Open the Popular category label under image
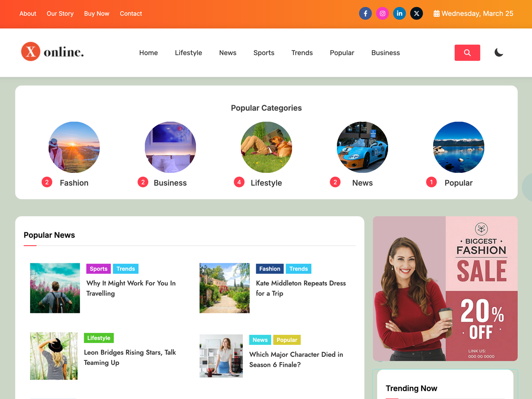532x399 pixels. tap(458, 183)
